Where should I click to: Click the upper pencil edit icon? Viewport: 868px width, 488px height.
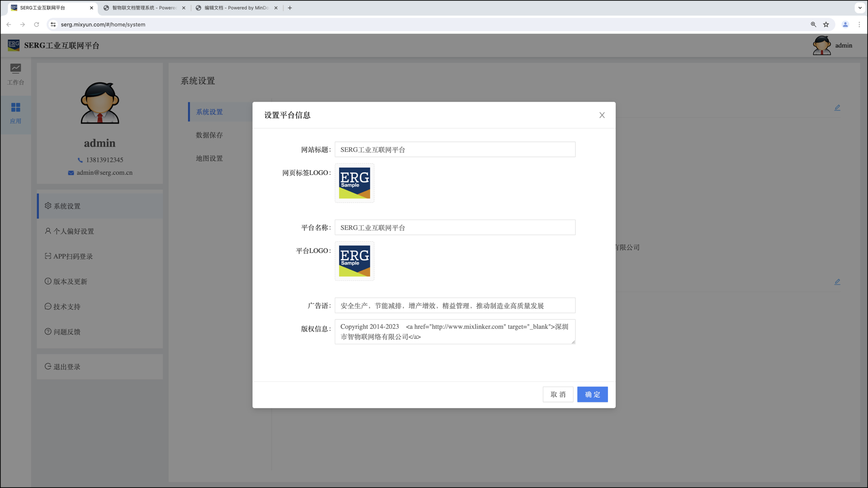[837, 108]
